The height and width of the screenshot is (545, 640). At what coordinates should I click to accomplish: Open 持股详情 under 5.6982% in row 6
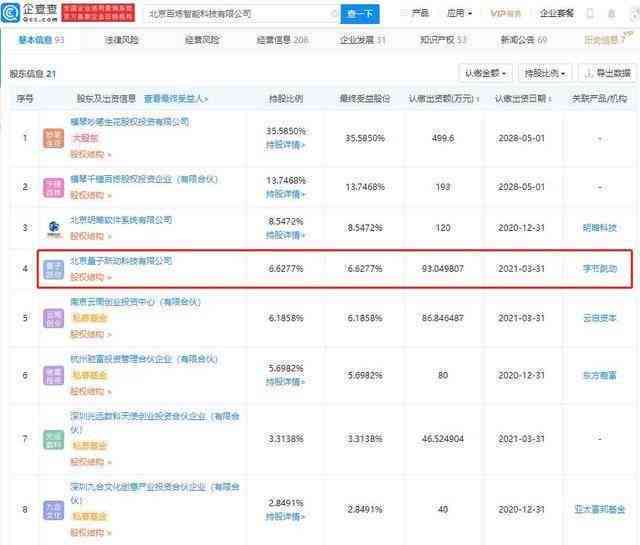click(x=285, y=382)
